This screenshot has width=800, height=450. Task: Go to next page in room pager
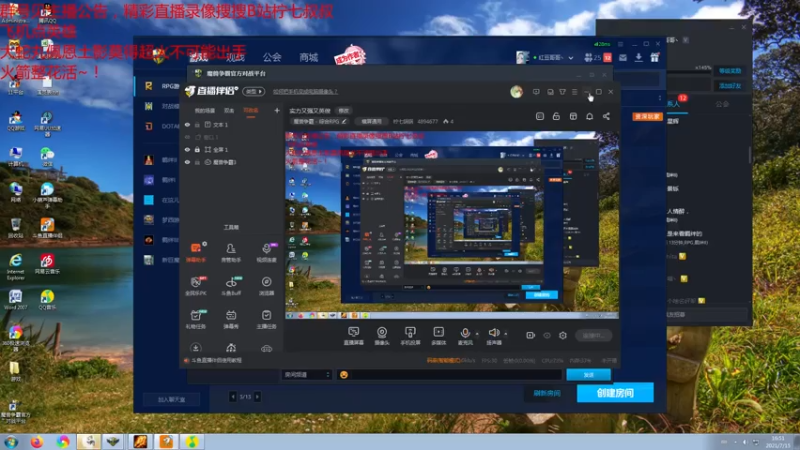pyautogui.click(x=257, y=396)
